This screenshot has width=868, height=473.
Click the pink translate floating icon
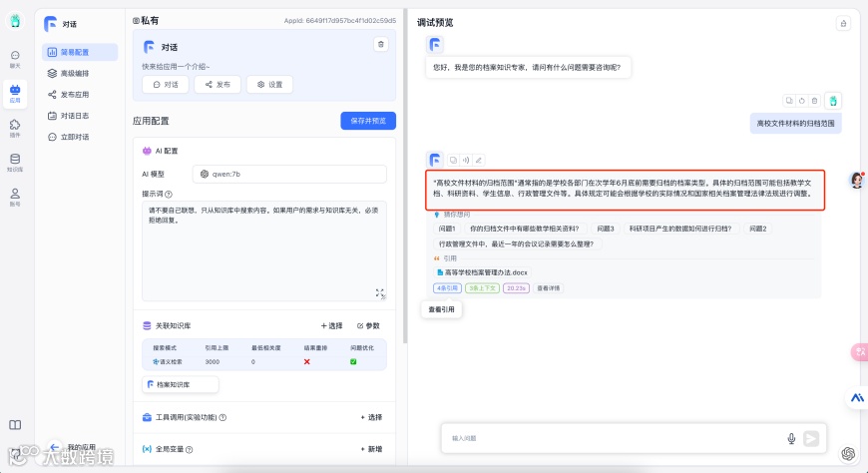point(860,351)
